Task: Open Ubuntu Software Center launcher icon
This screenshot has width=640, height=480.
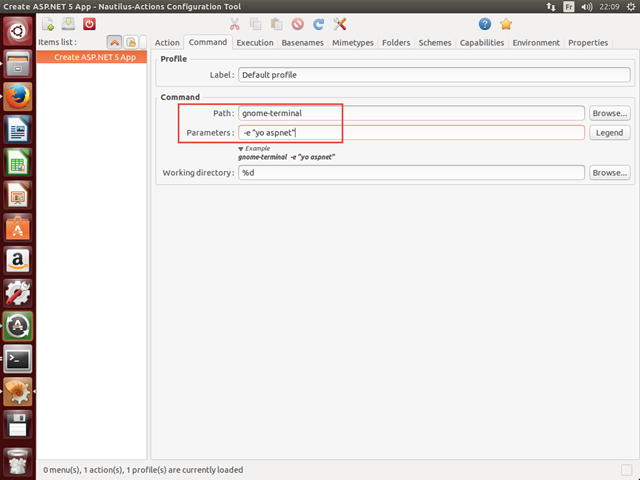Action: click(18, 228)
